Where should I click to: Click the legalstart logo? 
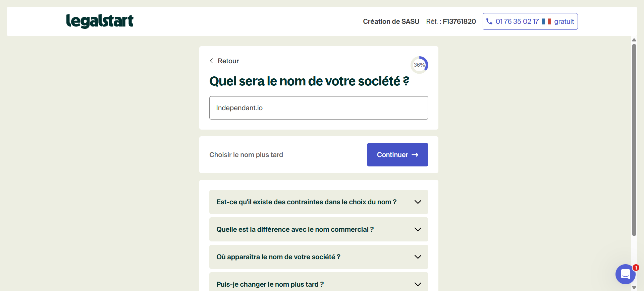[100, 21]
